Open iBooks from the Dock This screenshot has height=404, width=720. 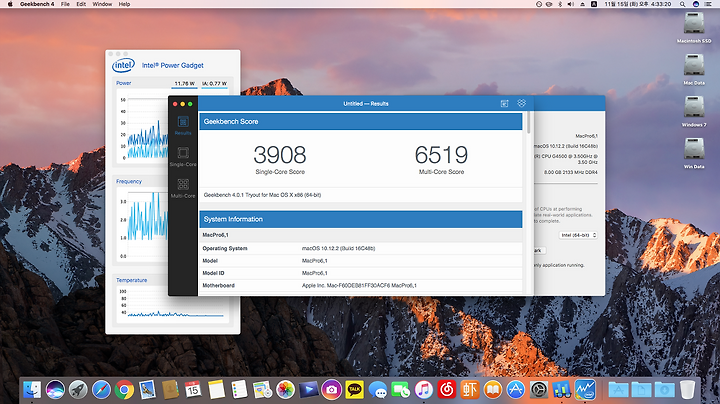click(493, 390)
